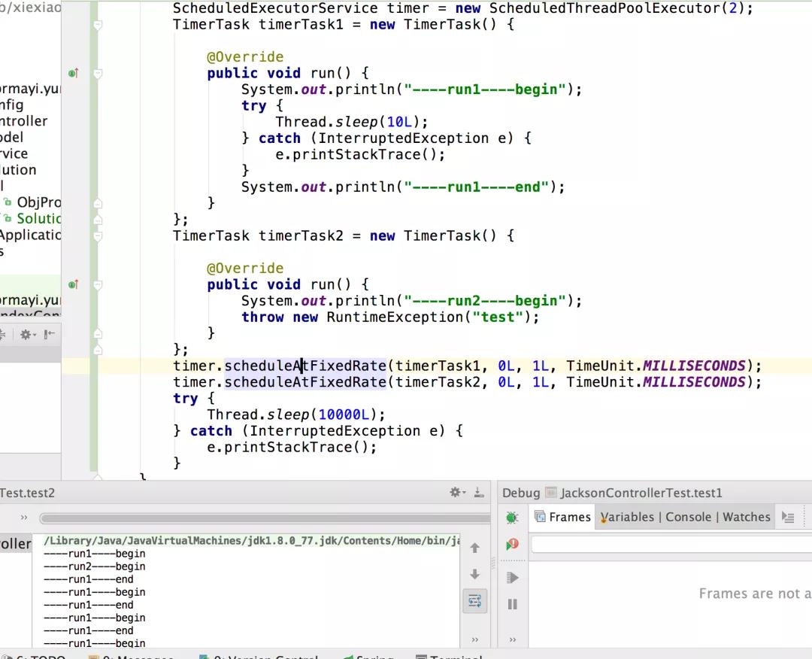Select the Applicatic class in project tree

coord(31,235)
